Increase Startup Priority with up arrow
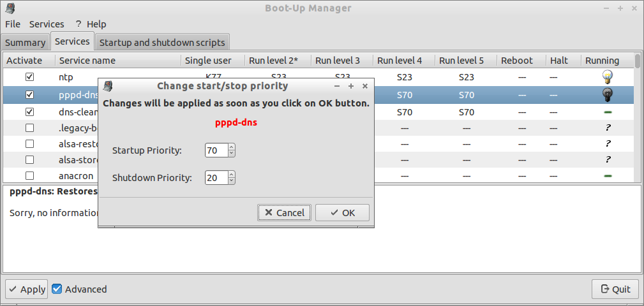Screen dimensions: 644x306 [x=232, y=147]
